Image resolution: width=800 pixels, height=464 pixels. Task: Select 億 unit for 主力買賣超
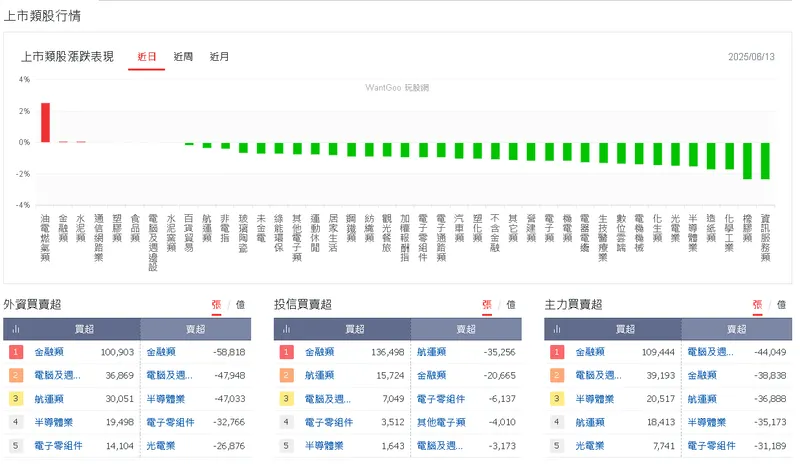(x=781, y=305)
